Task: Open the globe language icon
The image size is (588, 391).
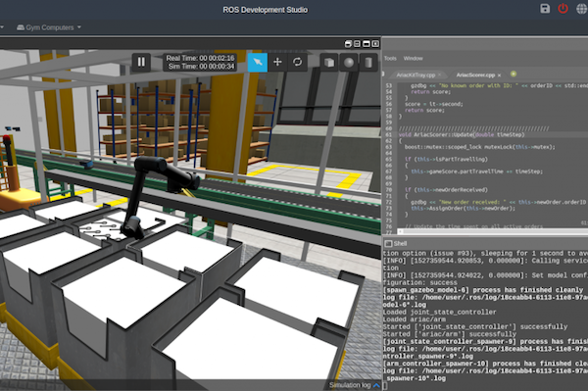Action: pyautogui.click(x=581, y=9)
